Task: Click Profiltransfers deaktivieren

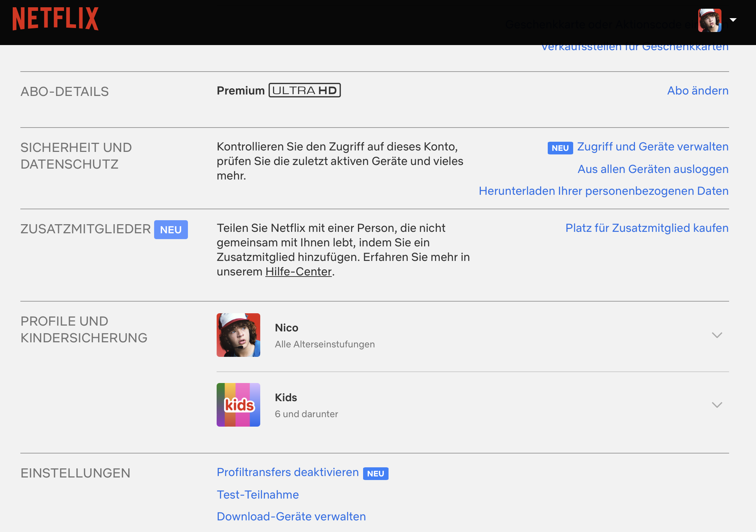Action: pyautogui.click(x=287, y=472)
